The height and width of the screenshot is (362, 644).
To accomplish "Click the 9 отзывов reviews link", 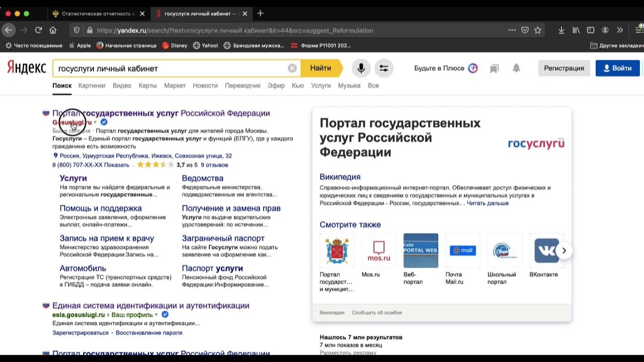I will (214, 165).
